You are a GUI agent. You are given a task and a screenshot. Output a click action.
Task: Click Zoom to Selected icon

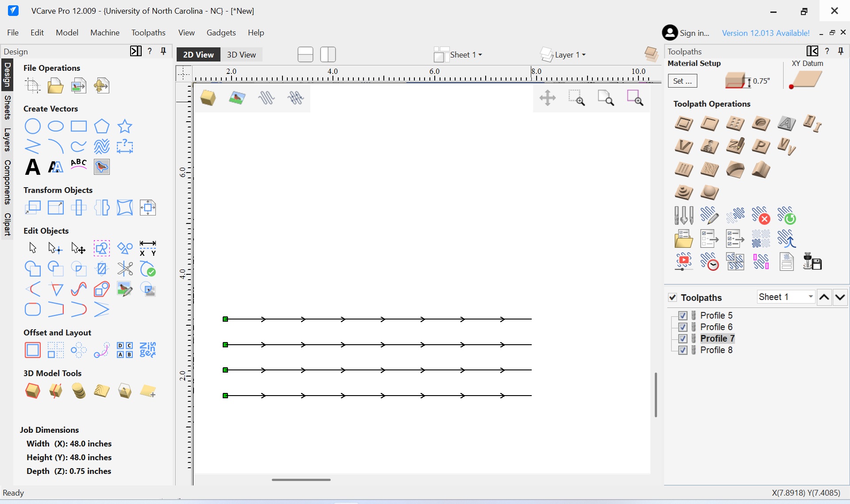635,98
